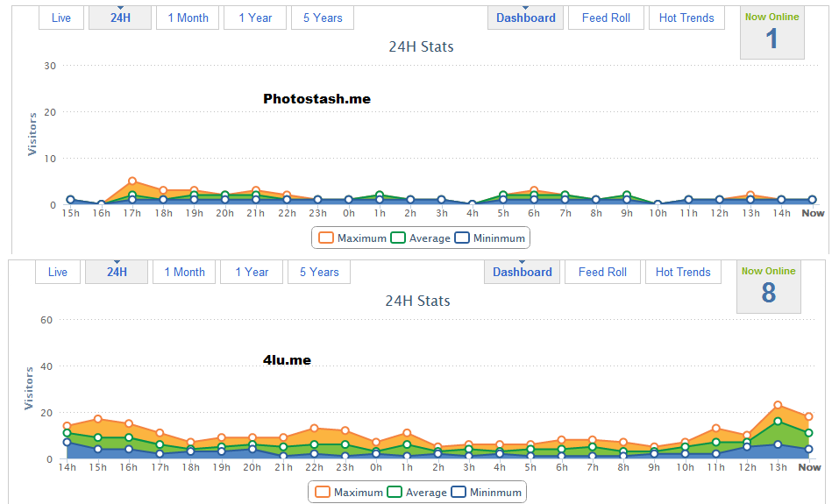Open Hot Trends in the 4lu.me panel
Viewport: 839px width, 504px height.
[x=683, y=272]
